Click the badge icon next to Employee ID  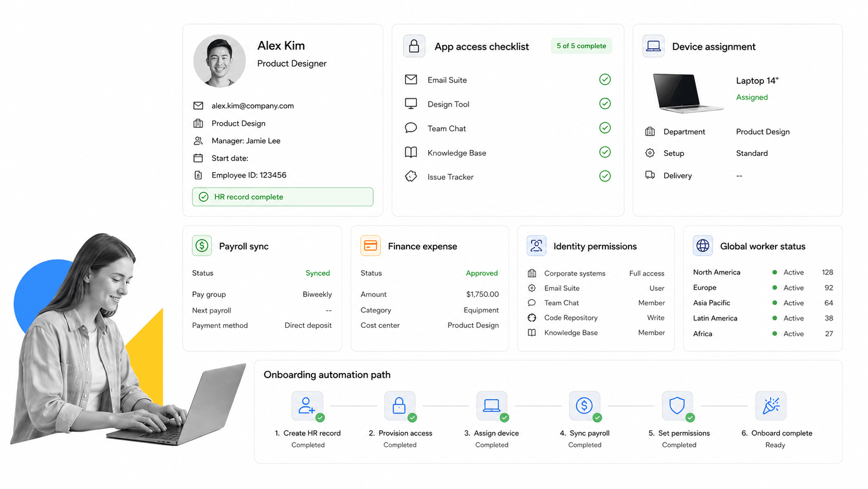coord(198,175)
